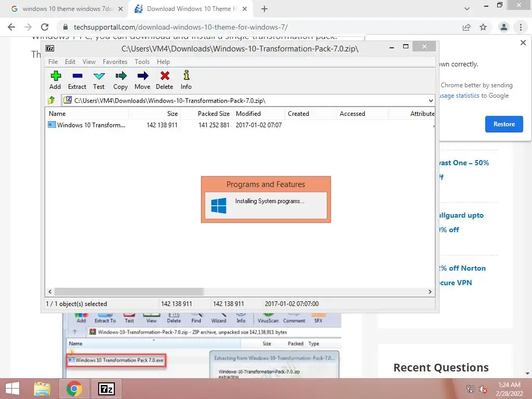Reload the Chrome page
The height and width of the screenshot is (399, 532).
(45, 27)
